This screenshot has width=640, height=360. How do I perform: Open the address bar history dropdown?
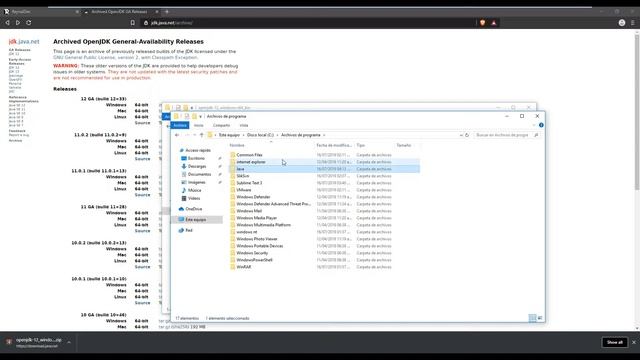(461, 135)
